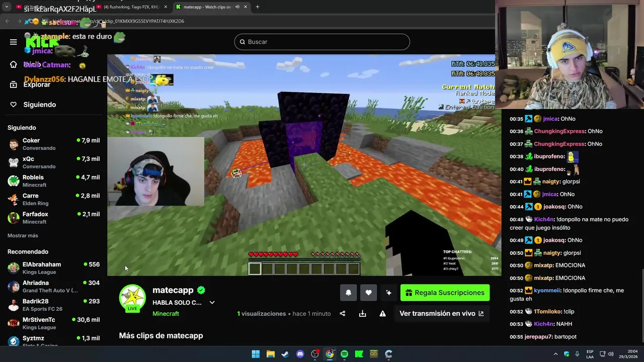Open the Minecraft launcher taskbar icon
Image resolution: width=644 pixels, height=362 pixels.
(x=374, y=354)
